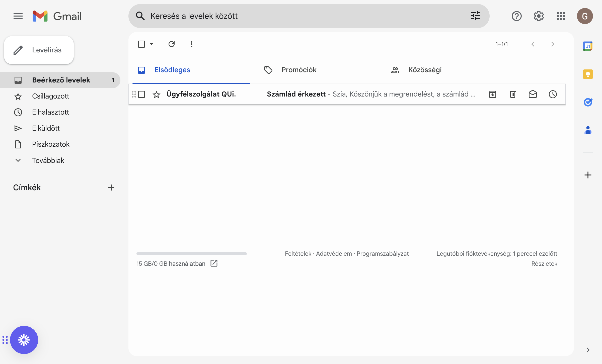Open the Help question mark icon
This screenshot has height=364, width=602.
[516, 16]
